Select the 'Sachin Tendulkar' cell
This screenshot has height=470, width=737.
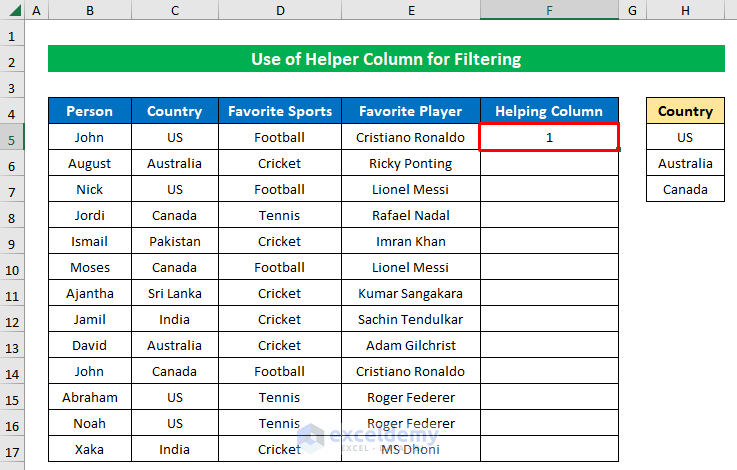point(410,319)
